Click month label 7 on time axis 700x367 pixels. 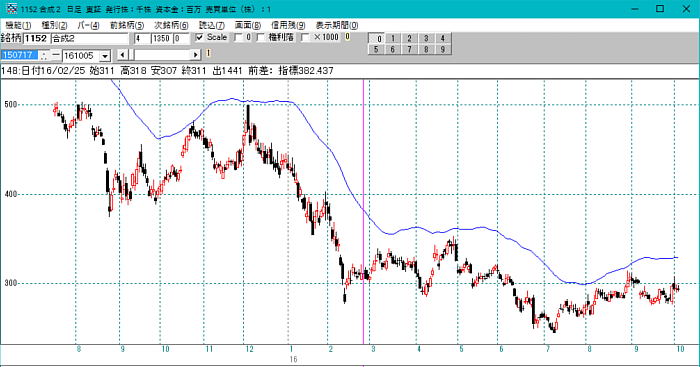(547, 349)
